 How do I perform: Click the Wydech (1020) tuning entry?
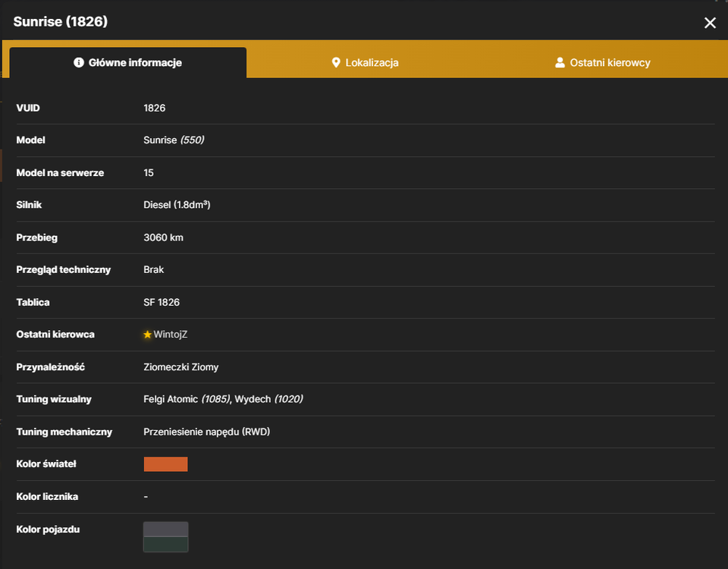[268, 399]
